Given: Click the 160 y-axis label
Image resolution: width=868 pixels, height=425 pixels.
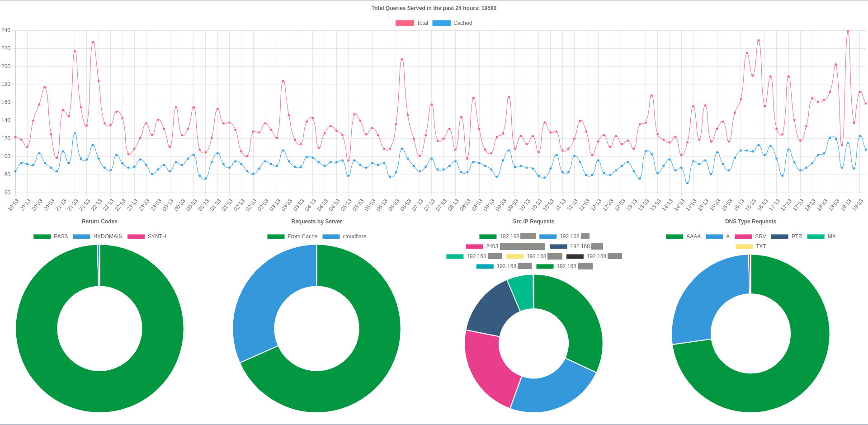Looking at the screenshot, I should (6, 102).
